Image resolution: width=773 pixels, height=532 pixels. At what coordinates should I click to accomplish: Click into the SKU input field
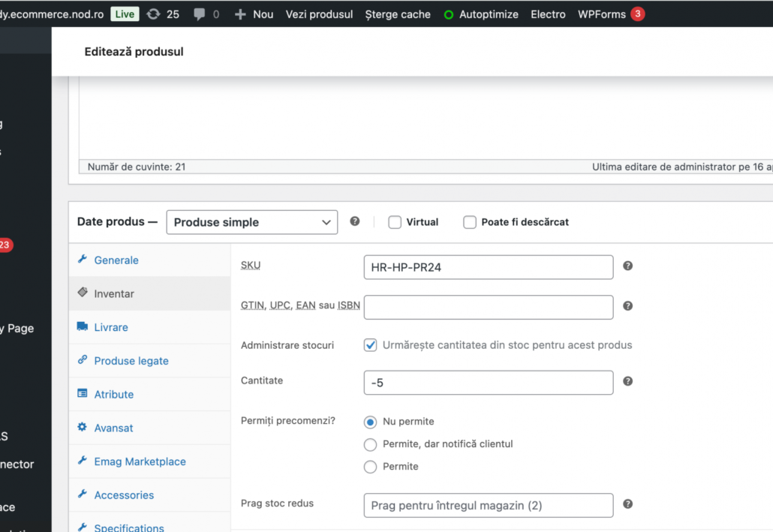point(489,267)
